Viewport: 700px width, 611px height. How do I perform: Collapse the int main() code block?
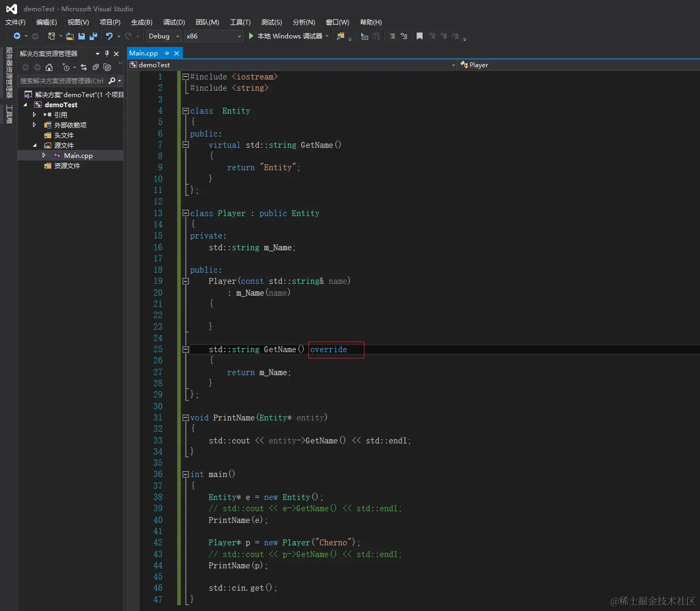tap(186, 474)
